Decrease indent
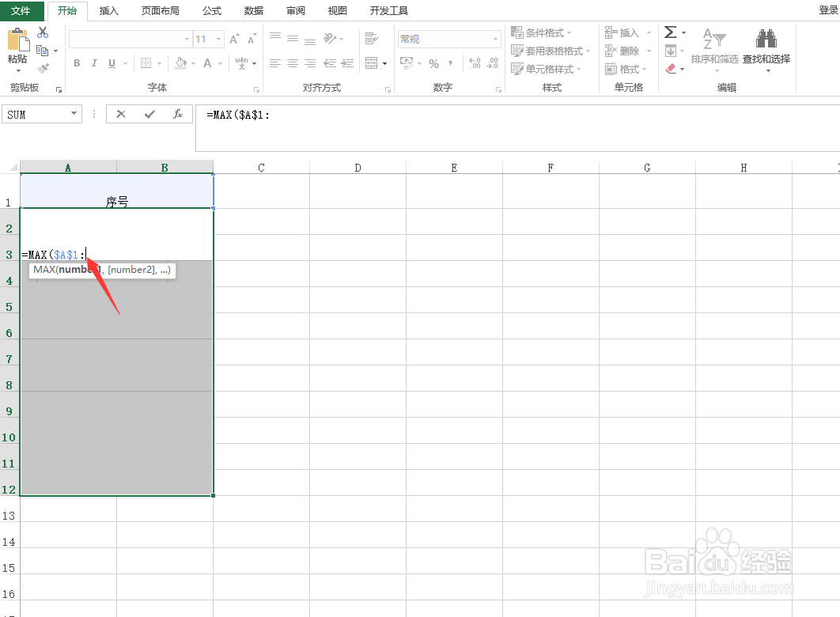840x617 pixels. 330,63
